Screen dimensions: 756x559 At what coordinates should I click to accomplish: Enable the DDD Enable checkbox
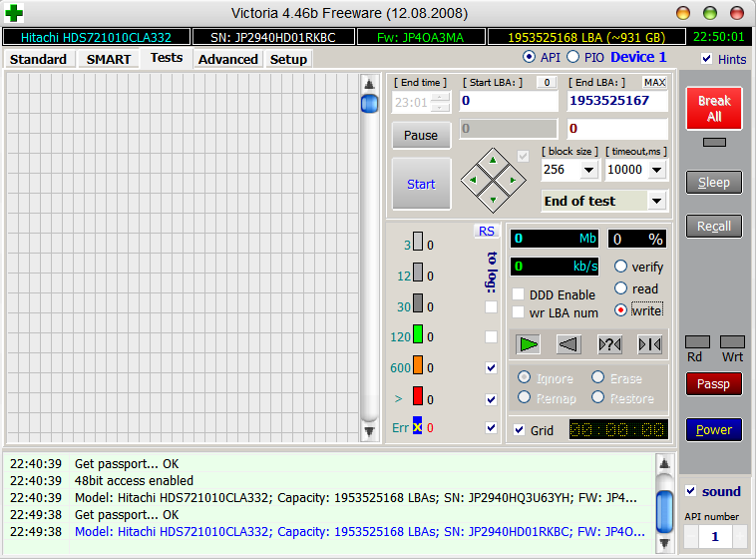(518, 294)
